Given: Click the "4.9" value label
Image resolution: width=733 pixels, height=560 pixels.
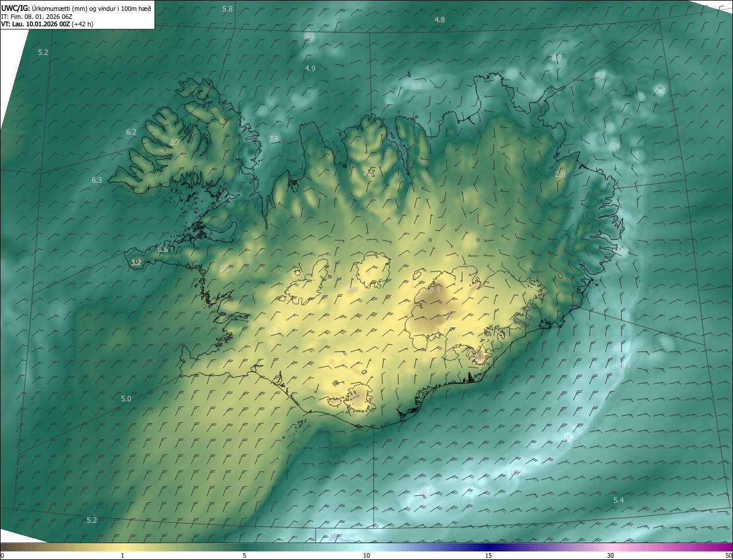Looking at the screenshot, I should pyautogui.click(x=310, y=69).
